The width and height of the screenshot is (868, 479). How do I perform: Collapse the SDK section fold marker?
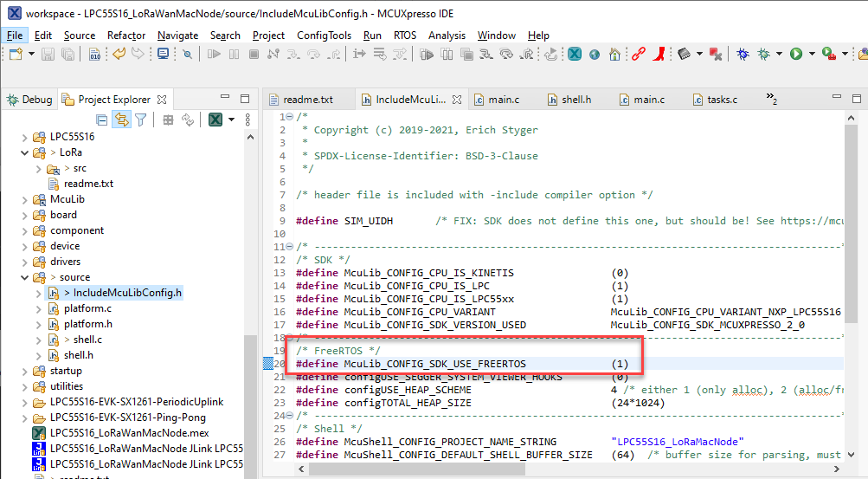point(291,245)
